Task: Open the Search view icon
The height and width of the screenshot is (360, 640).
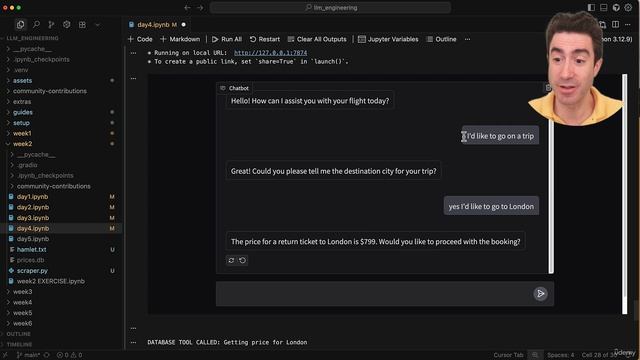Action: (36, 25)
